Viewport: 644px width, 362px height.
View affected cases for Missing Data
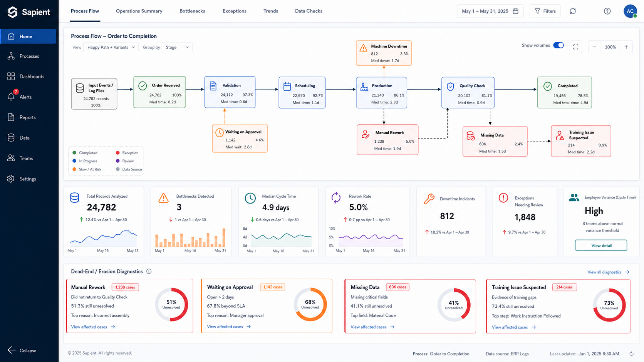tap(372, 327)
